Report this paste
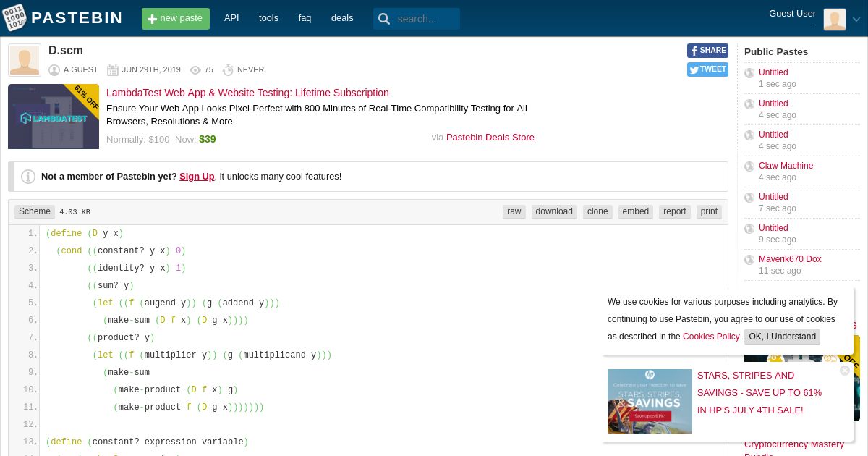Screen dimensions: 868x456 tap(675, 211)
